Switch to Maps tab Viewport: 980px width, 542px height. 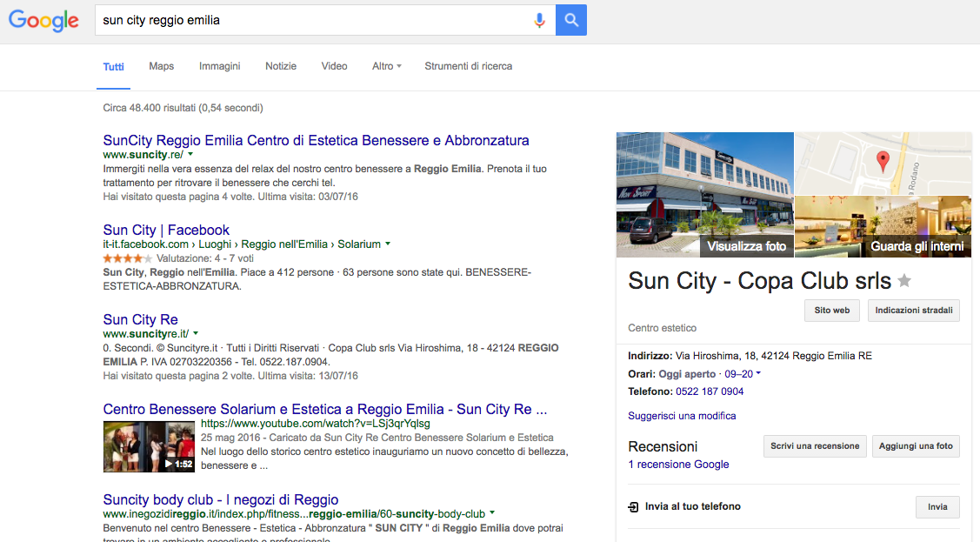[x=161, y=66]
